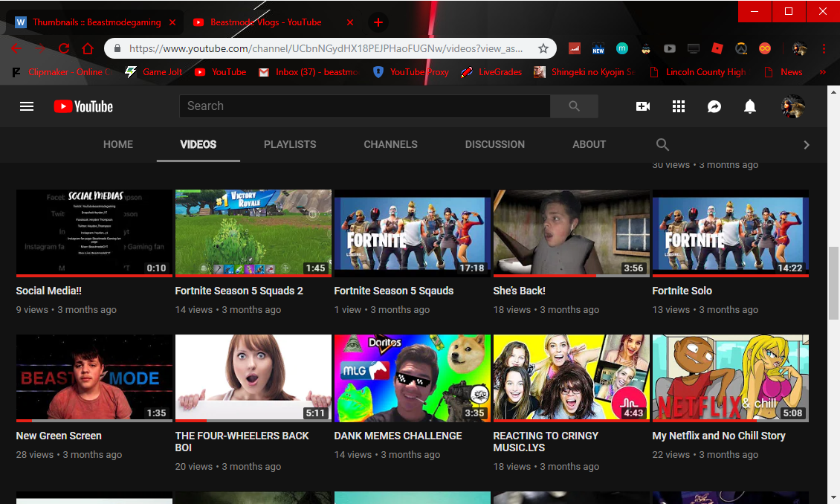Play the Fortnite Season 5 Squads 2 thumbnail
The height and width of the screenshot is (504, 840).
pyautogui.click(x=253, y=233)
